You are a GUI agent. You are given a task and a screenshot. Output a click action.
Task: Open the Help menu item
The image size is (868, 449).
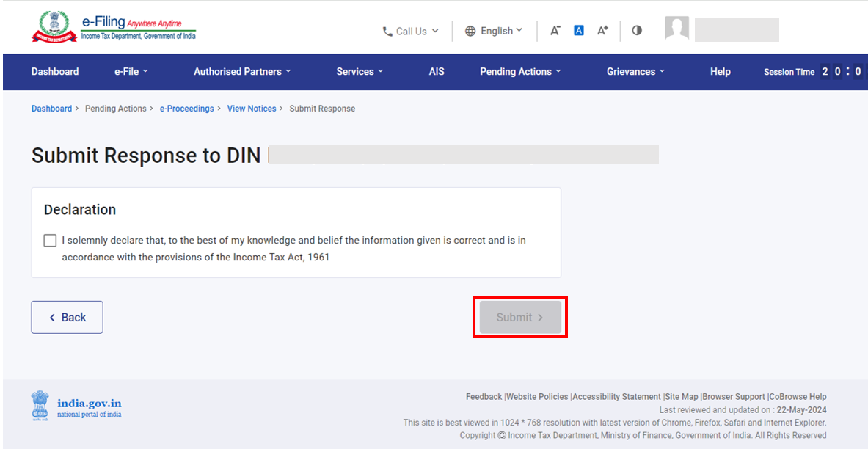tap(720, 72)
